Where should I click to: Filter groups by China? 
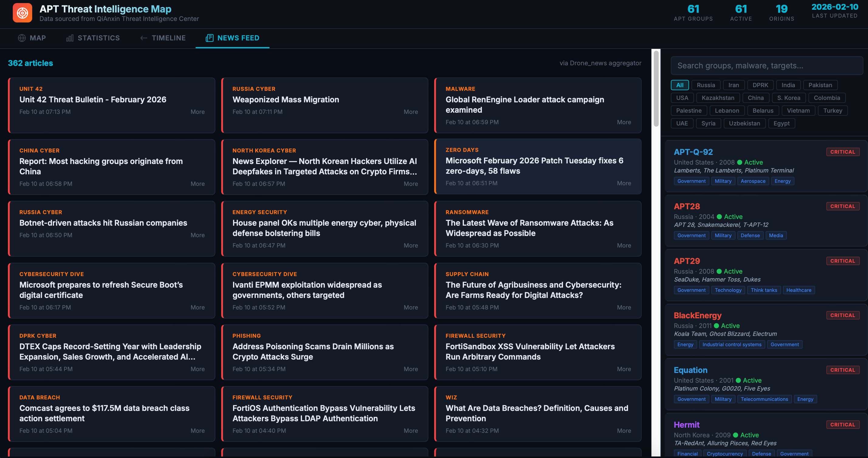tap(756, 98)
